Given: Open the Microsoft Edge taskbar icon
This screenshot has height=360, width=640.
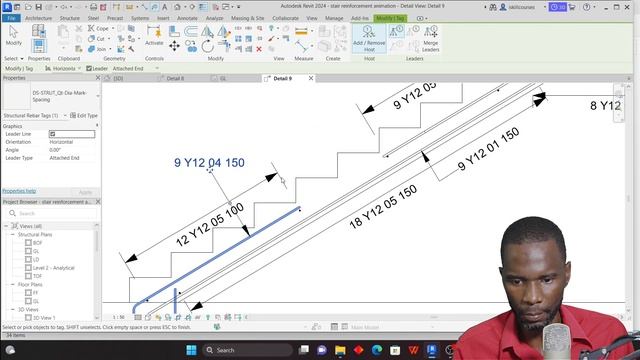Looking at the screenshot, I should pyautogui.click(x=377, y=350).
